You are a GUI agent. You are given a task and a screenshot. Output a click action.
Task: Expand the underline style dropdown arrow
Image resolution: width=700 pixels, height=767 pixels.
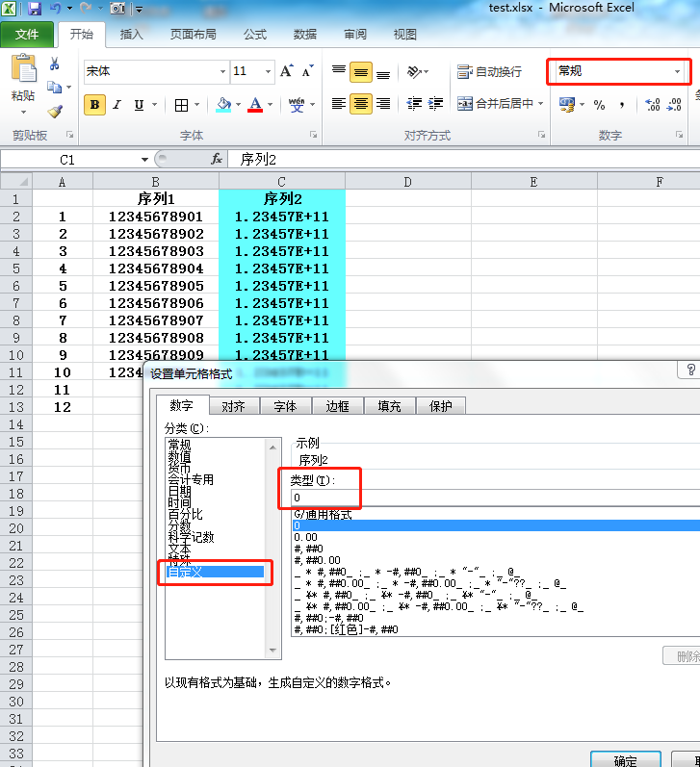[155, 105]
